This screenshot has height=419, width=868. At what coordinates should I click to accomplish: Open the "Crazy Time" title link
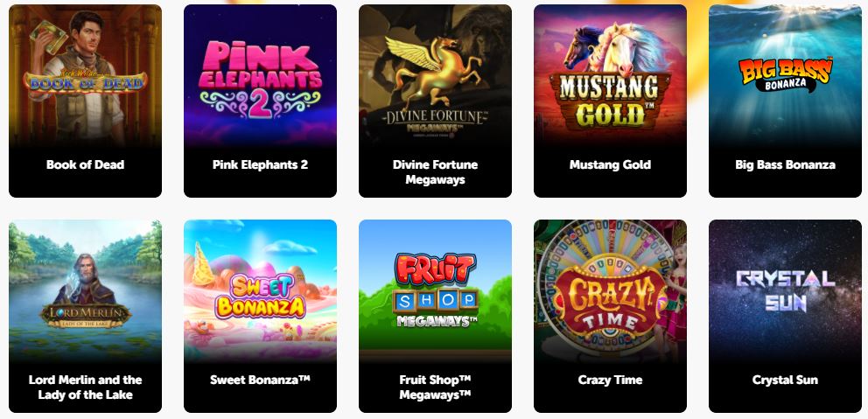click(x=610, y=380)
